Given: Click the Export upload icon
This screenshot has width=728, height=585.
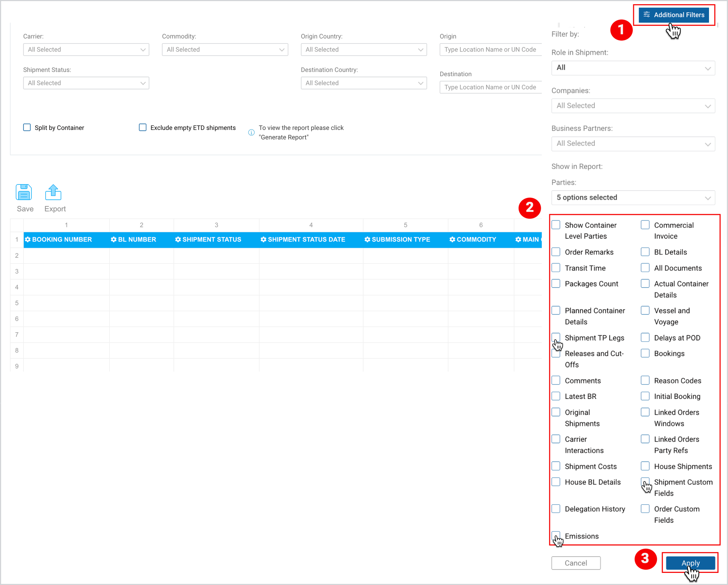Looking at the screenshot, I should coord(53,192).
